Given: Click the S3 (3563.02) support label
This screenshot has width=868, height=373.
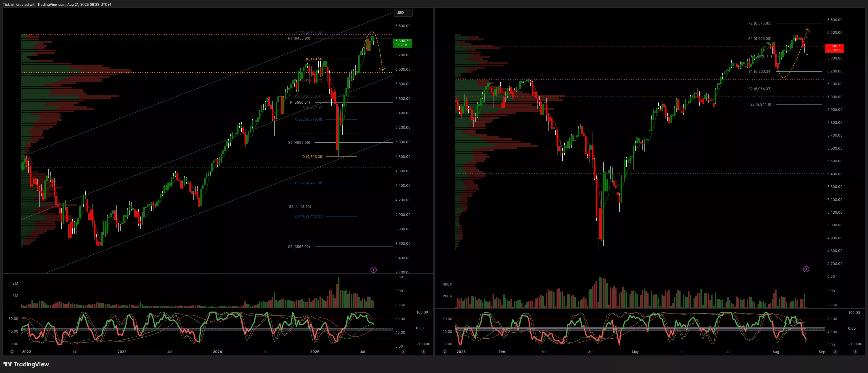Looking at the screenshot, I should click(x=299, y=247).
